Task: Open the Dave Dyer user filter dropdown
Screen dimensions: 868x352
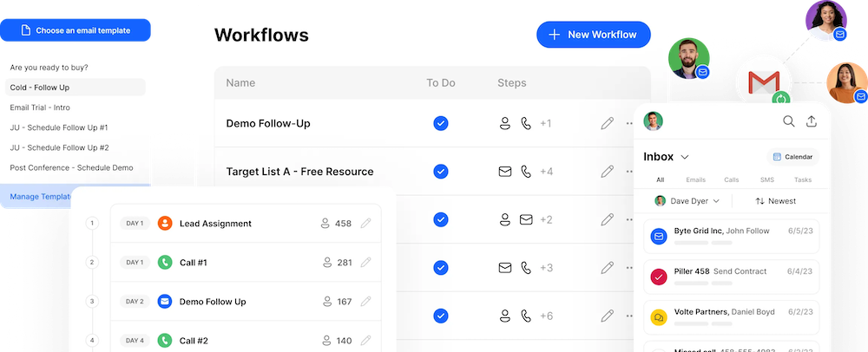Action: (686, 201)
